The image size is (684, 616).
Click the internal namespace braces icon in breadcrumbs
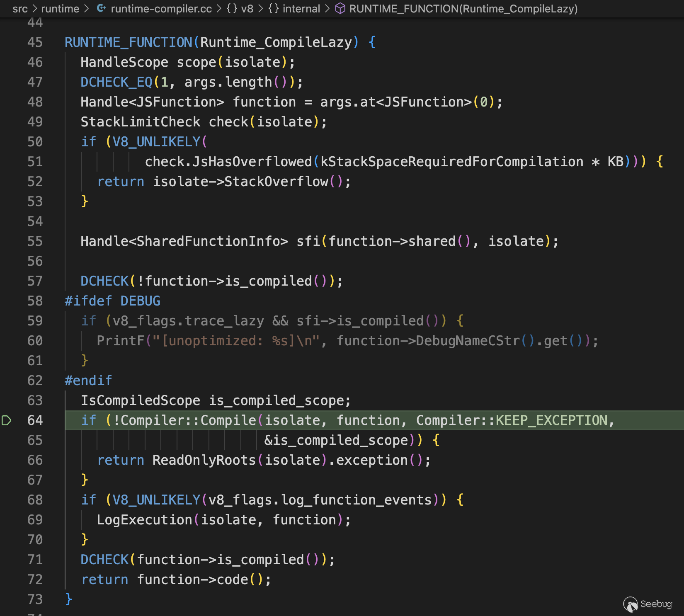click(x=273, y=8)
